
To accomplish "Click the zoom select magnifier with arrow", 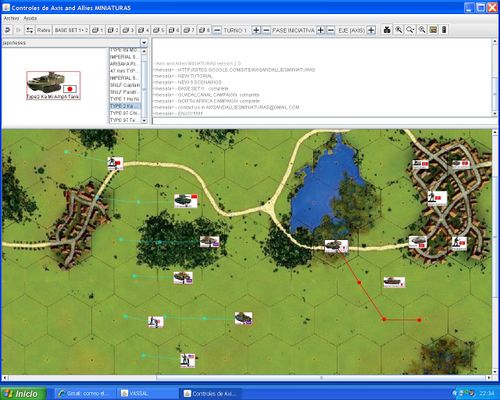I will click(410, 30).
